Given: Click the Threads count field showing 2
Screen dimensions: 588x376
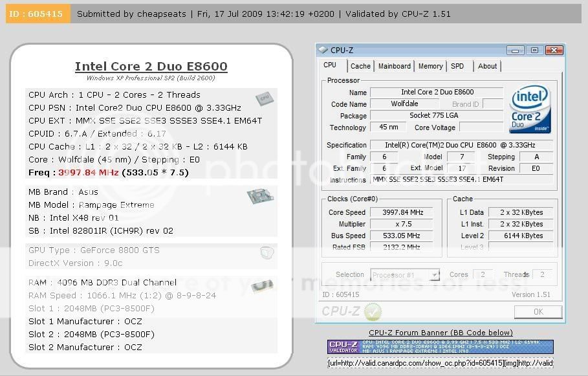Looking at the screenshot, I should (542, 274).
